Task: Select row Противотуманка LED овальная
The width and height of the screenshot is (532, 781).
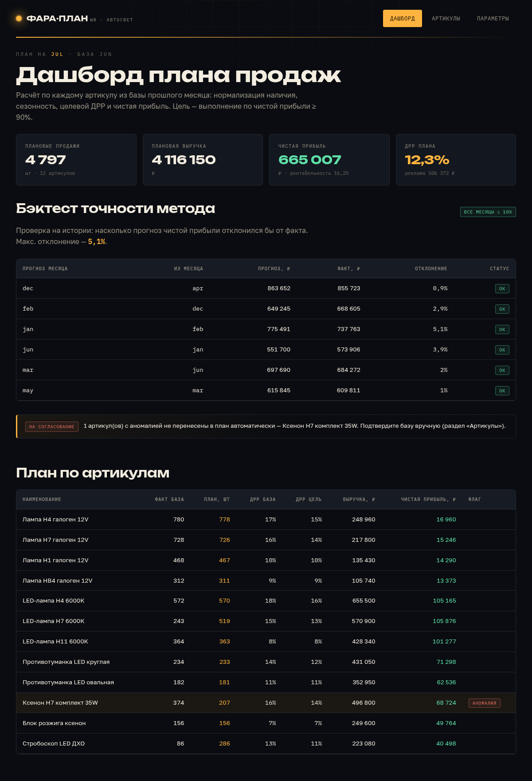Action: pos(266,682)
